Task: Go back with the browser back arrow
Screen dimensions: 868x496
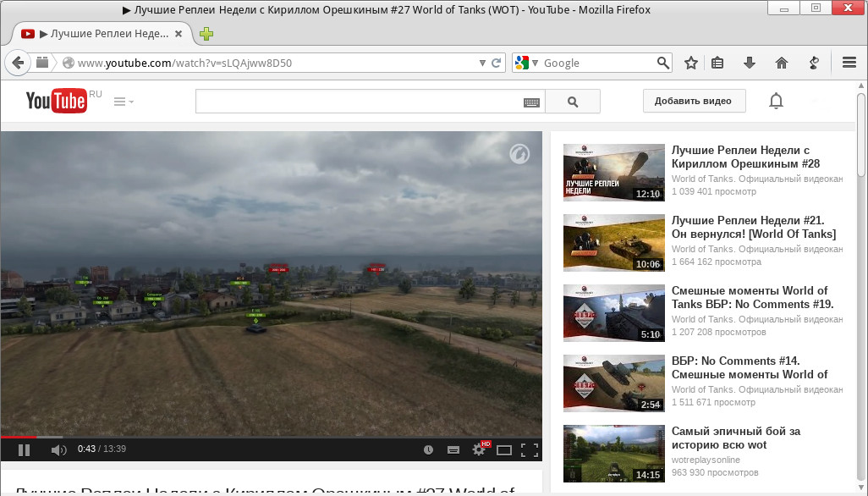Action: click(x=18, y=63)
